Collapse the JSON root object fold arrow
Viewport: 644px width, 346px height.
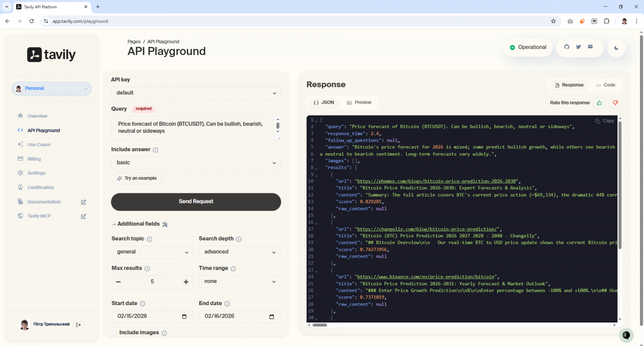point(316,121)
